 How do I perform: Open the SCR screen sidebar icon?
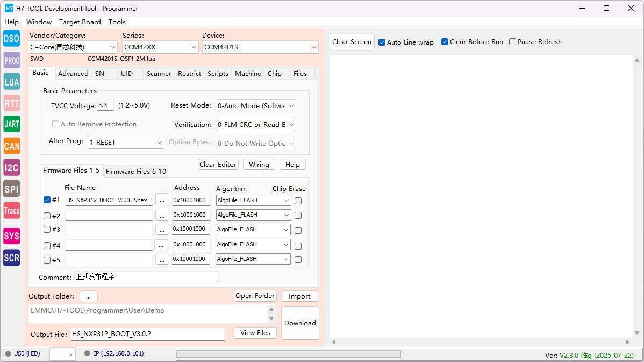(11, 258)
